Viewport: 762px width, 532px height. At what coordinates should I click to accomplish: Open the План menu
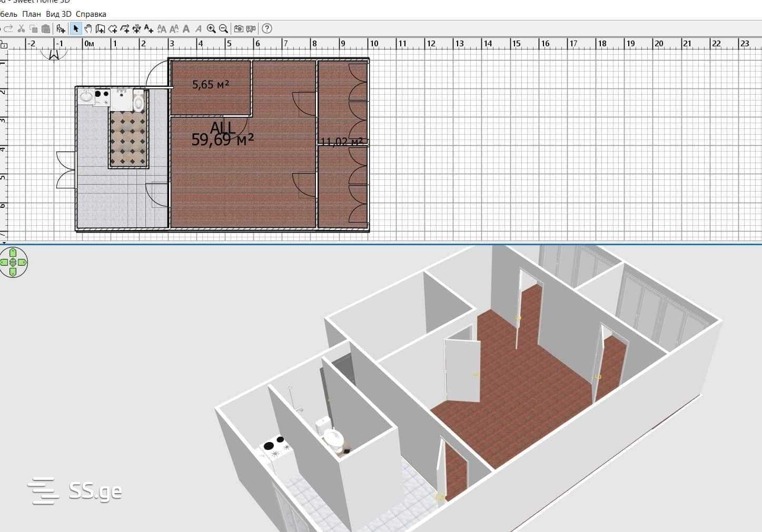click(32, 14)
